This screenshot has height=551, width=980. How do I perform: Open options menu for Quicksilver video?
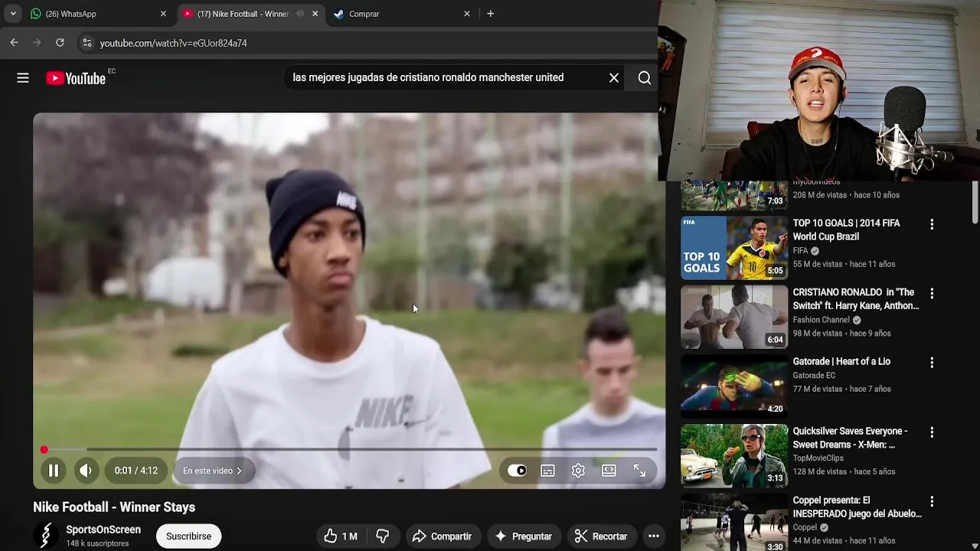pos(932,432)
